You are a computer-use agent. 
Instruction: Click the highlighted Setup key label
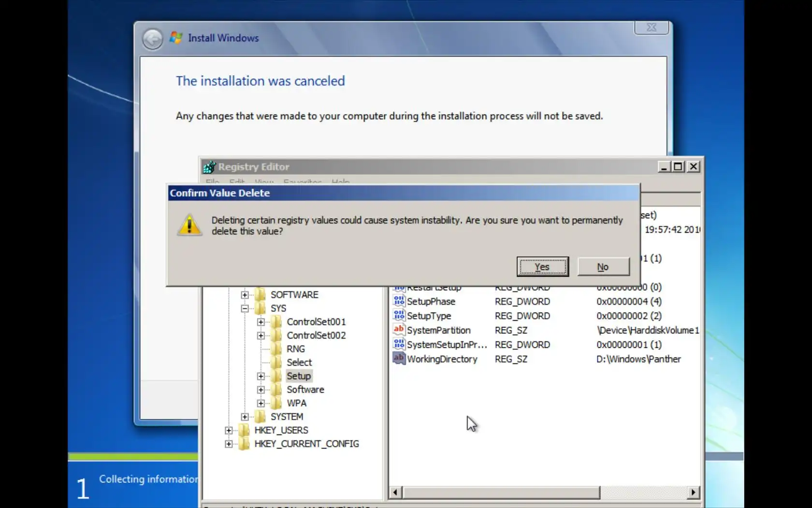[299, 376]
